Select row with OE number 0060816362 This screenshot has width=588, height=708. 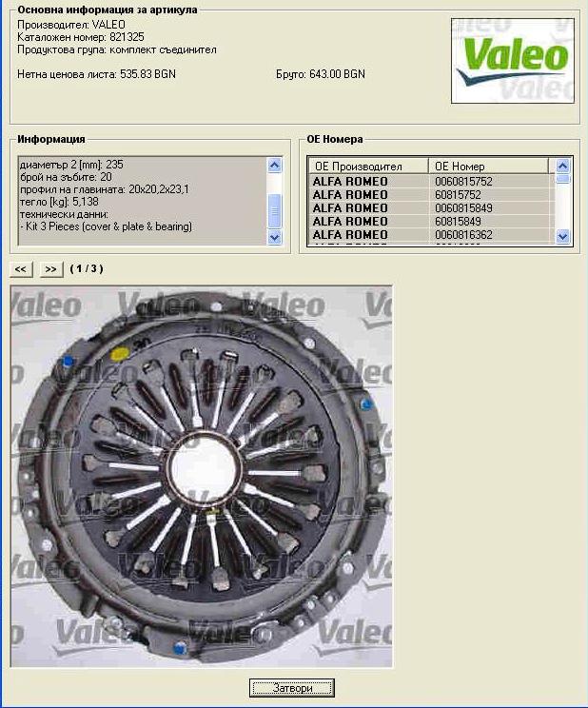pyautogui.click(x=430, y=234)
